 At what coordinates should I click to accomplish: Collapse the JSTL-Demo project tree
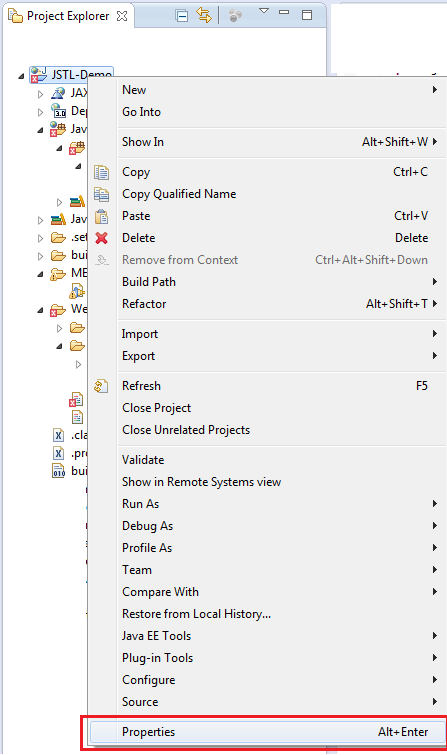tap(21, 76)
